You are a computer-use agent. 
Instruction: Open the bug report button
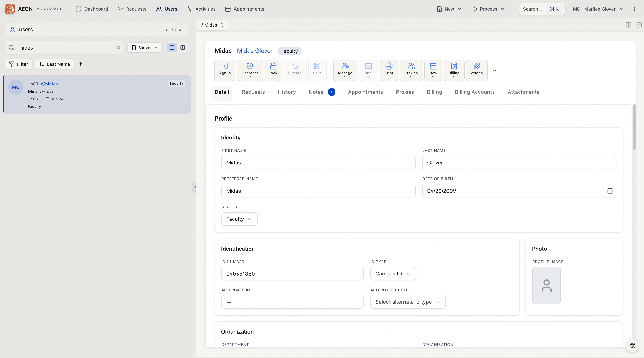pos(632,346)
